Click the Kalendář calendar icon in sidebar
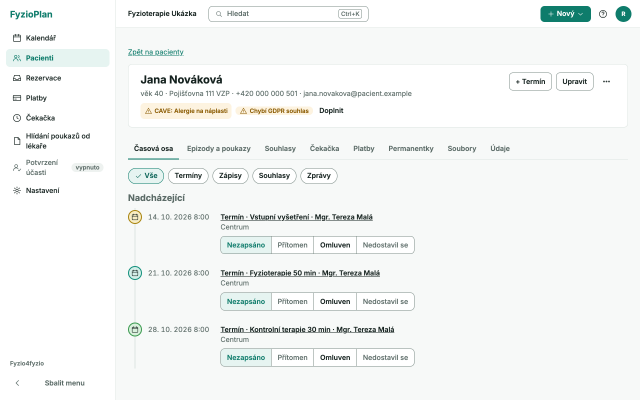640x400 pixels. (17, 38)
